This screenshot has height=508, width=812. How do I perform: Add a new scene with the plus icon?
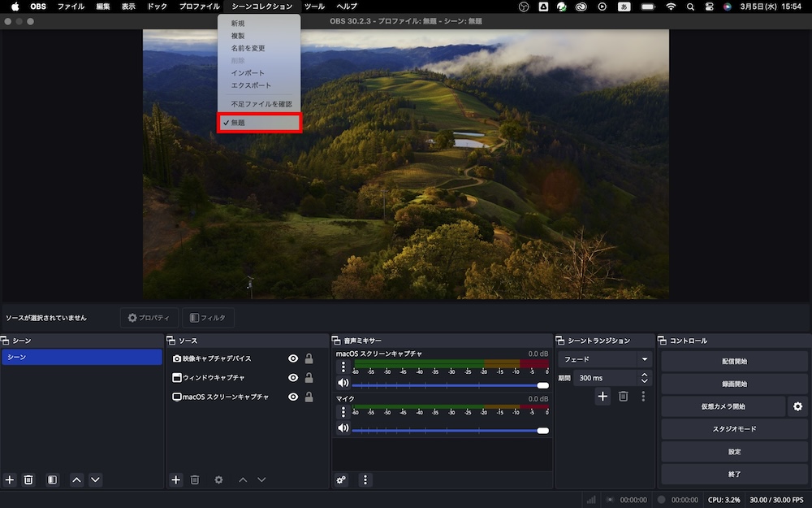click(10, 480)
